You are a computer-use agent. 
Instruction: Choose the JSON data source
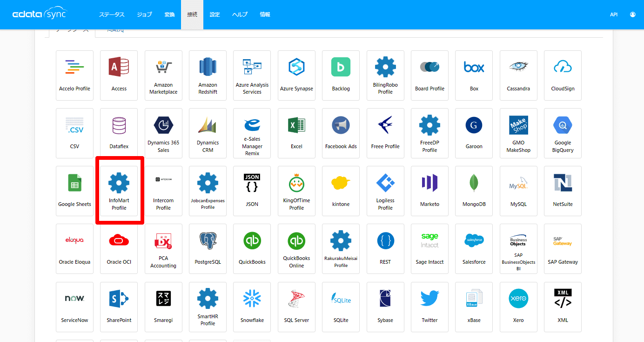click(252, 191)
